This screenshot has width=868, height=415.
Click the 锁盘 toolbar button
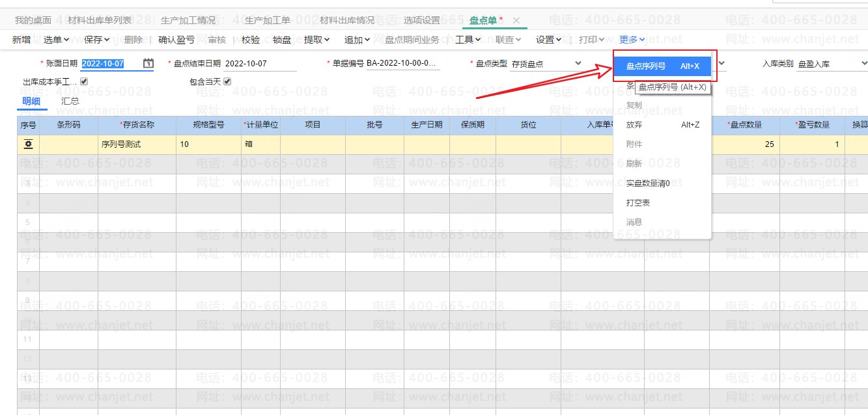pos(282,40)
